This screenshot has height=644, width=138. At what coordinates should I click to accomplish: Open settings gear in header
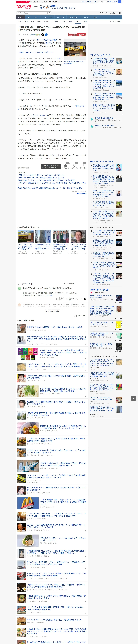click(120, 13)
